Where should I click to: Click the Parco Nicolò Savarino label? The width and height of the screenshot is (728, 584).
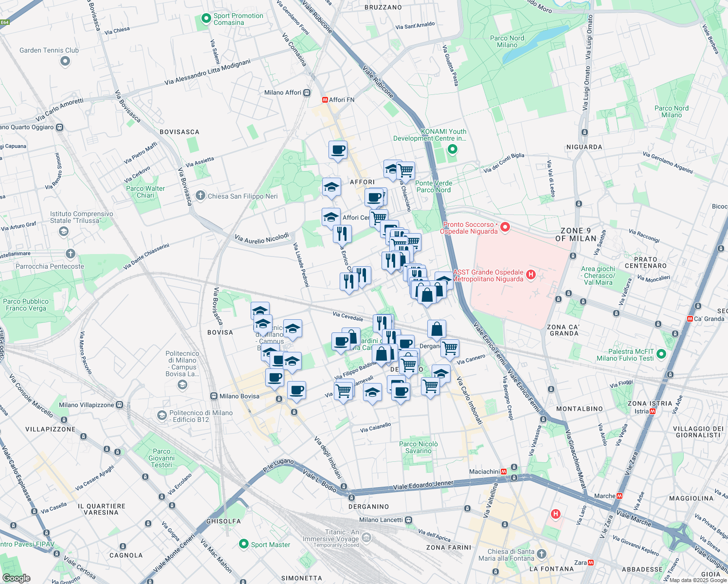(x=419, y=447)
